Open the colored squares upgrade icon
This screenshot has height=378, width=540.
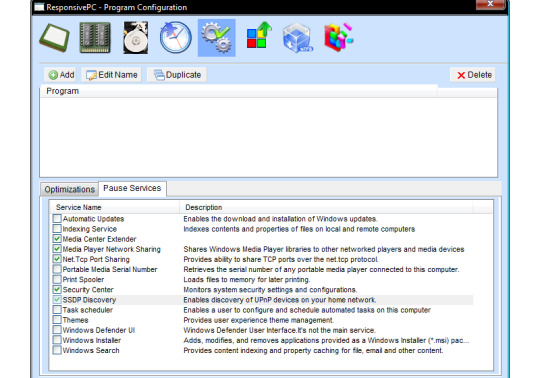(259, 35)
